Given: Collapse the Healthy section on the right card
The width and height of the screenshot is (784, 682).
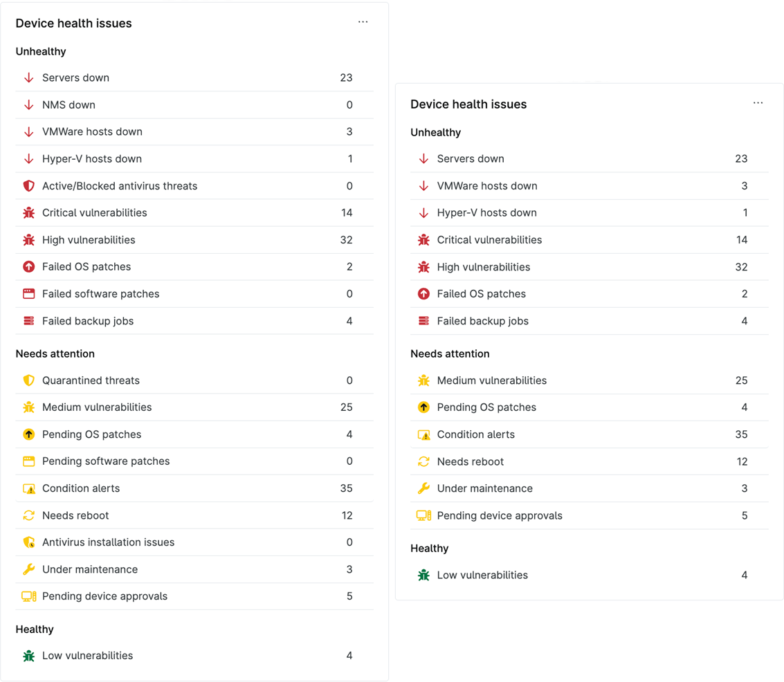Looking at the screenshot, I should click(429, 548).
